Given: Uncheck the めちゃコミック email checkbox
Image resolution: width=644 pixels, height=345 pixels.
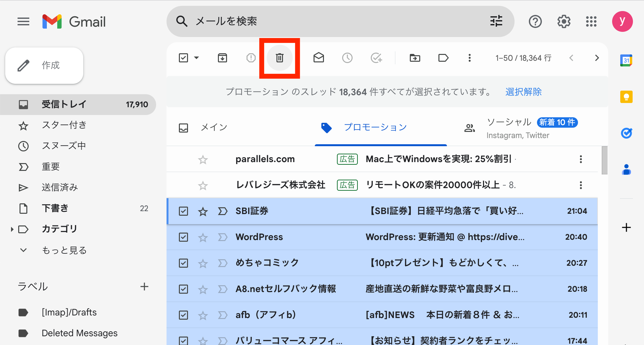Looking at the screenshot, I should [183, 263].
